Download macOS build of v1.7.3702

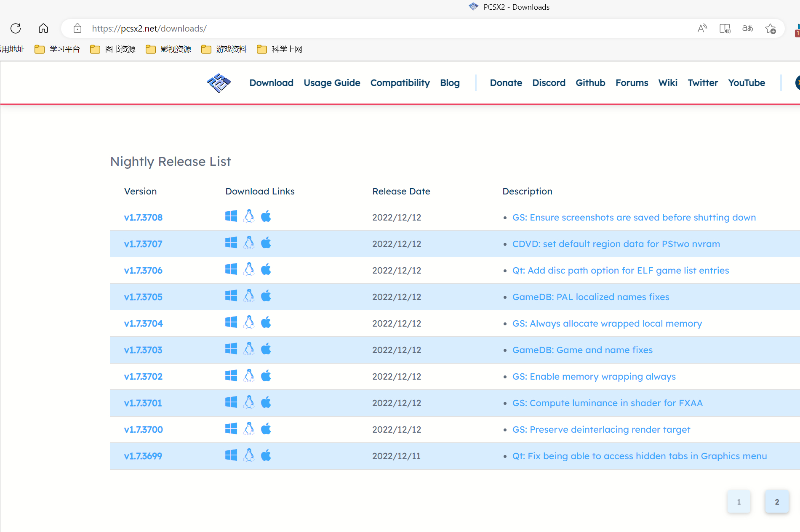click(x=266, y=375)
